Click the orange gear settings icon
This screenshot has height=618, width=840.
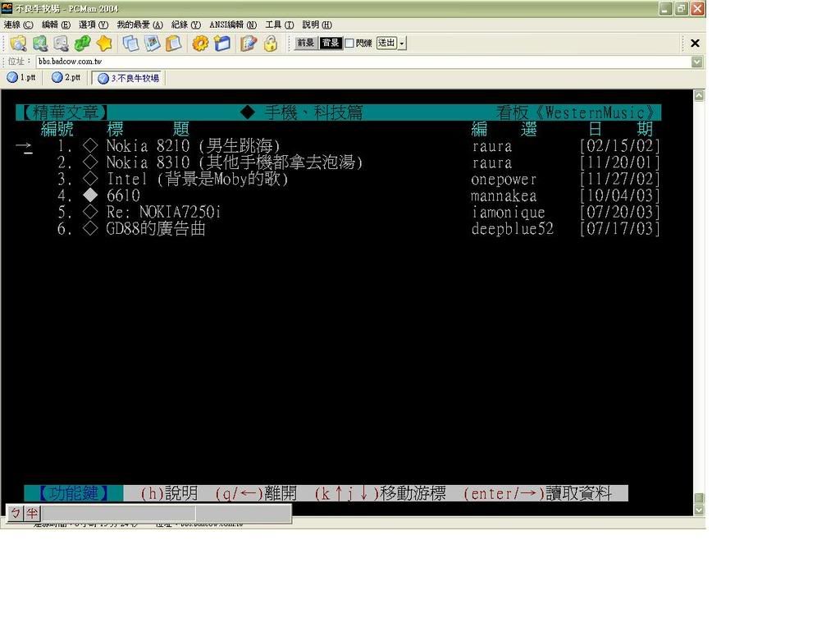[x=199, y=43]
